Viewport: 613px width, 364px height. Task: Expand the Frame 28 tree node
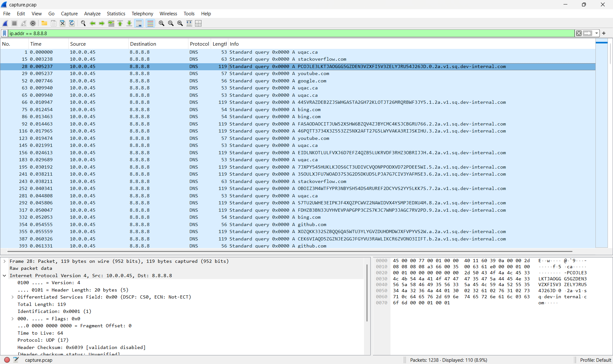coord(4,261)
